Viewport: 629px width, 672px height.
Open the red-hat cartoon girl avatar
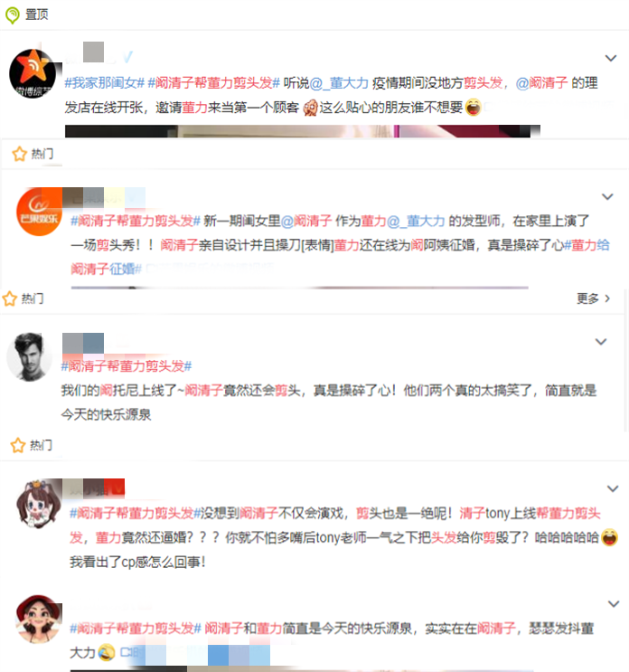pos(39,619)
